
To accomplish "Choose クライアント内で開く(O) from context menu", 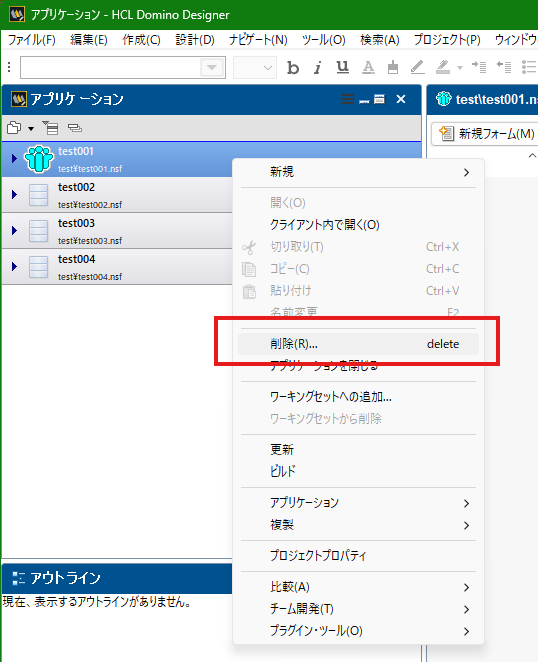I will (x=358, y=225).
